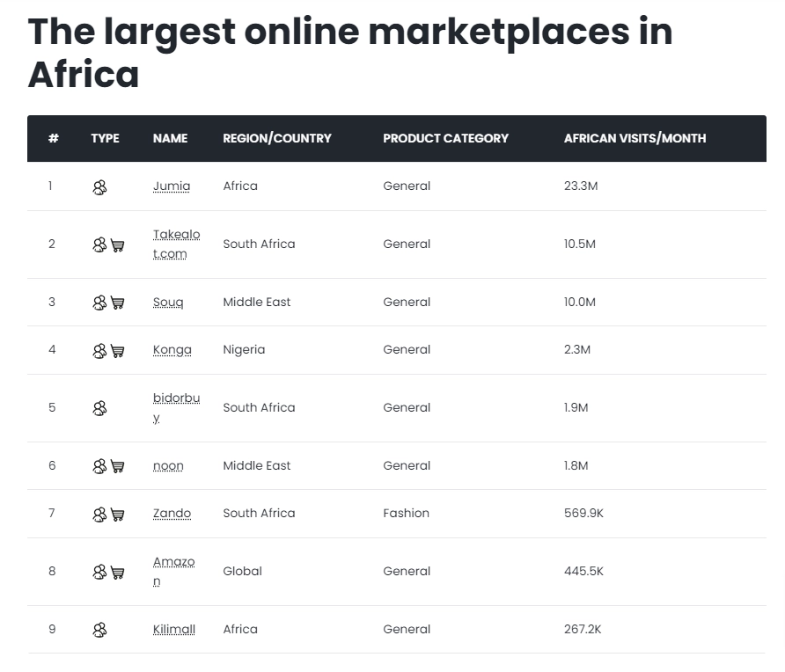Click the marketplace icon in Kilimall row
This screenshot has height=672, width=785.
pyautogui.click(x=99, y=630)
